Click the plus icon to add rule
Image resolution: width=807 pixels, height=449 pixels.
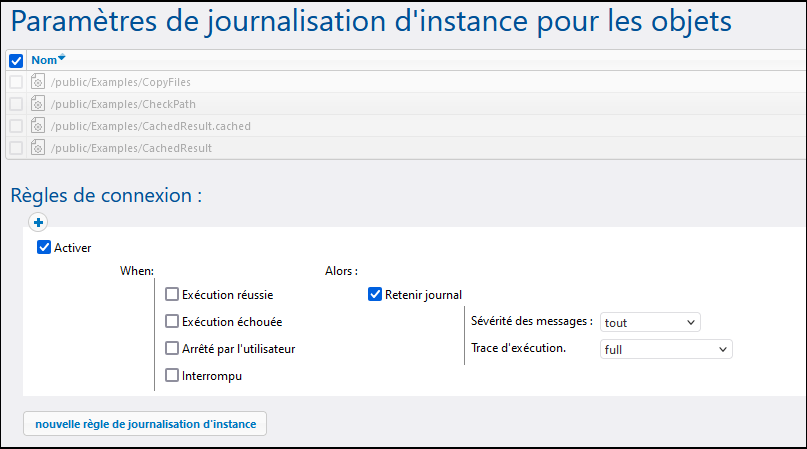pyautogui.click(x=40, y=223)
